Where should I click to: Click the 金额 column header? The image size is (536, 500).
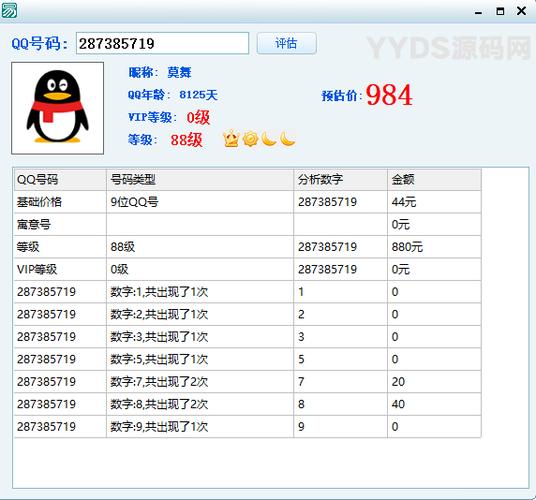(434, 179)
